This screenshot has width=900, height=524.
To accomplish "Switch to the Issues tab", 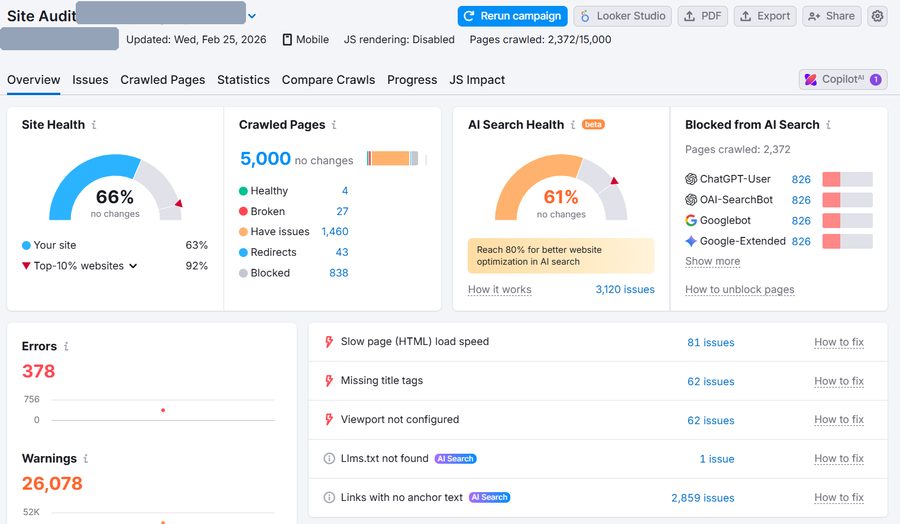I will coord(90,80).
